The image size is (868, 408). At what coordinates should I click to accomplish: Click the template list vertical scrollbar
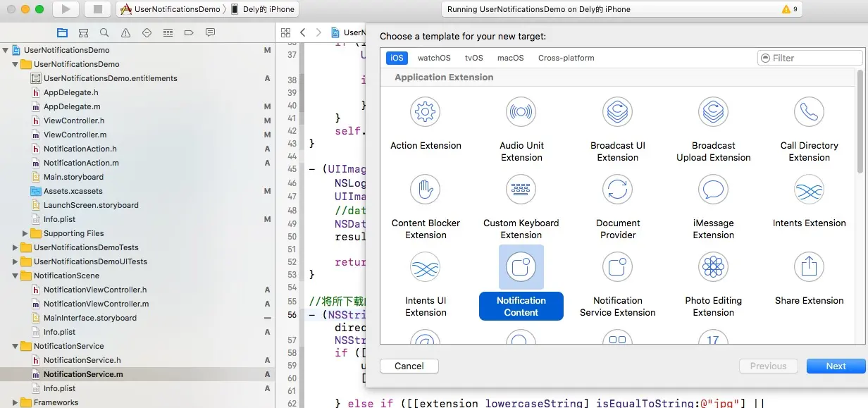(860, 121)
